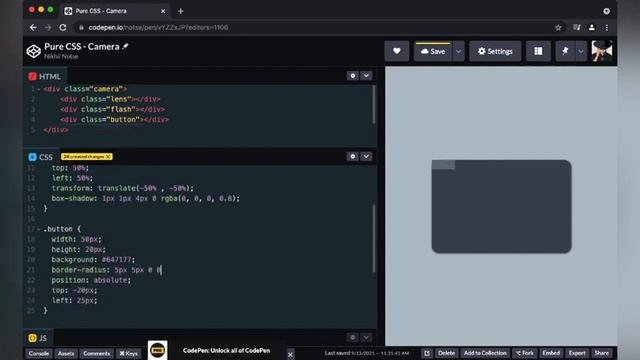
Task: Expand CSS editor options chevron
Action: pyautogui.click(x=366, y=156)
